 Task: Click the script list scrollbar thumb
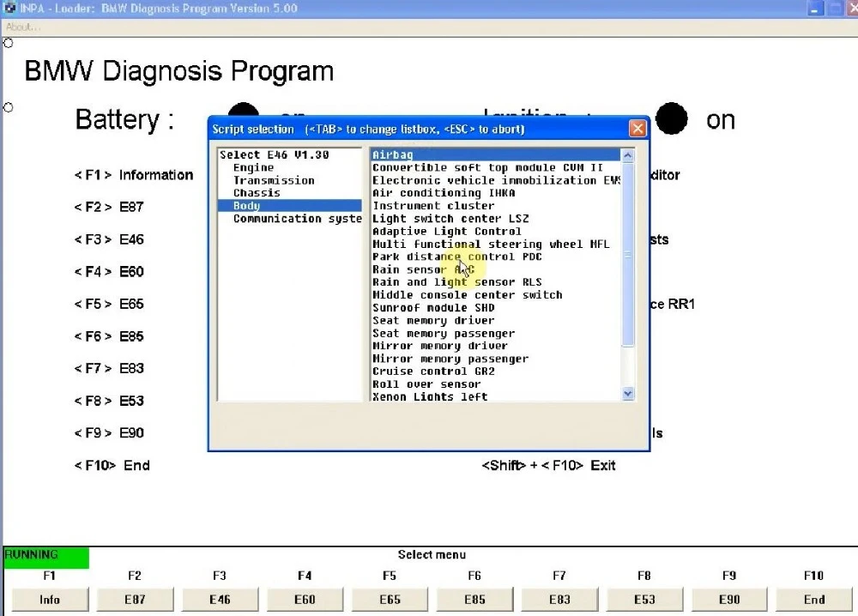(x=628, y=255)
